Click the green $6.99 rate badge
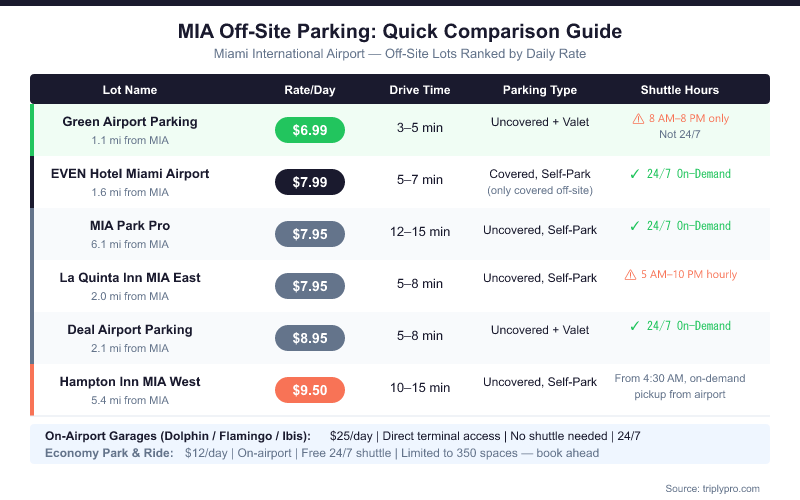Viewport: 800px width, 500px height. (x=310, y=130)
